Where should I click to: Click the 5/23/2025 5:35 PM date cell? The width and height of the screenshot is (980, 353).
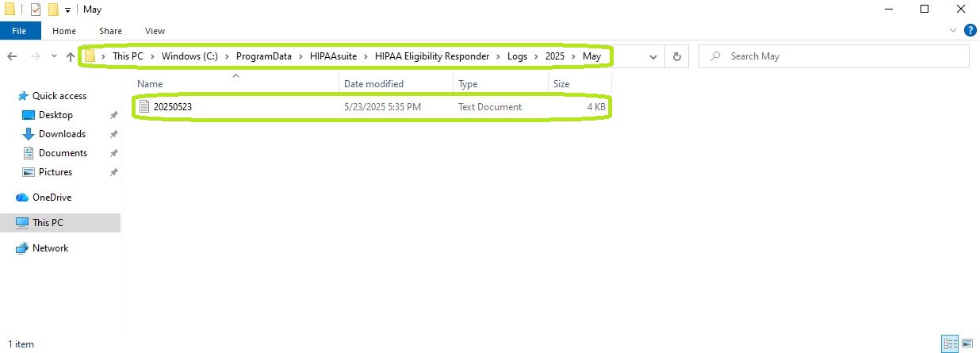(x=382, y=106)
